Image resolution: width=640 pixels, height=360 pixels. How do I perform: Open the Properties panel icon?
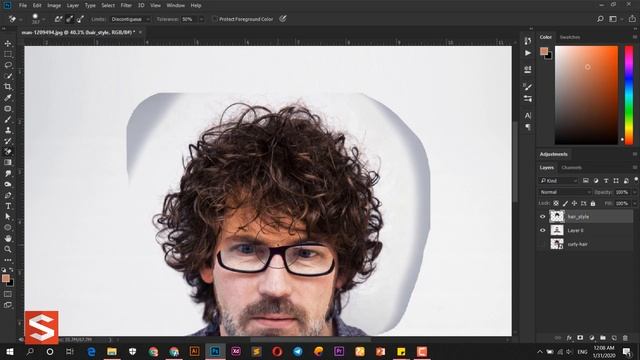click(528, 69)
